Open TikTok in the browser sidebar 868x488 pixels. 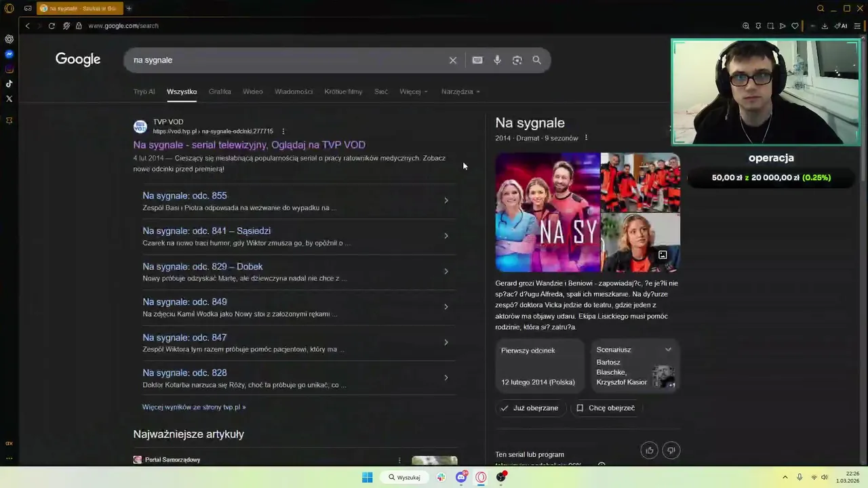[9, 84]
